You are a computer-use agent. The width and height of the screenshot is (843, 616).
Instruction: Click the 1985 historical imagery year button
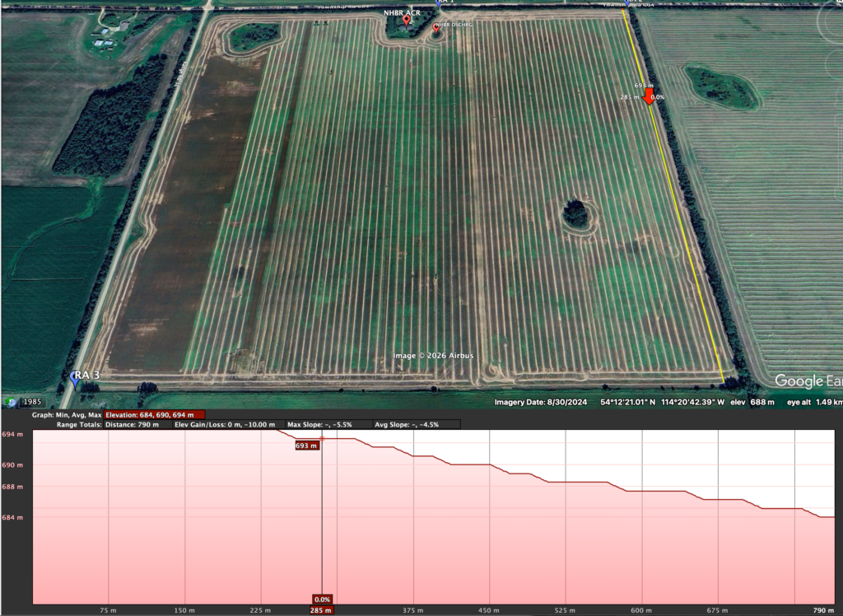point(33,402)
